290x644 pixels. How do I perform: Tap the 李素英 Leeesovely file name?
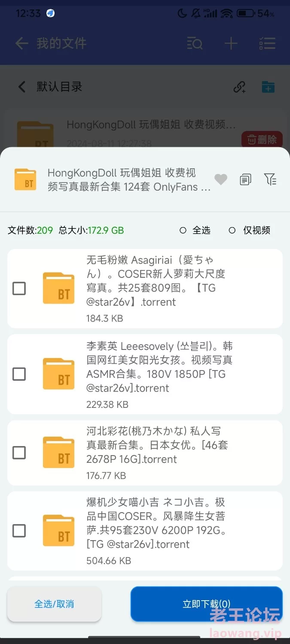point(159,367)
